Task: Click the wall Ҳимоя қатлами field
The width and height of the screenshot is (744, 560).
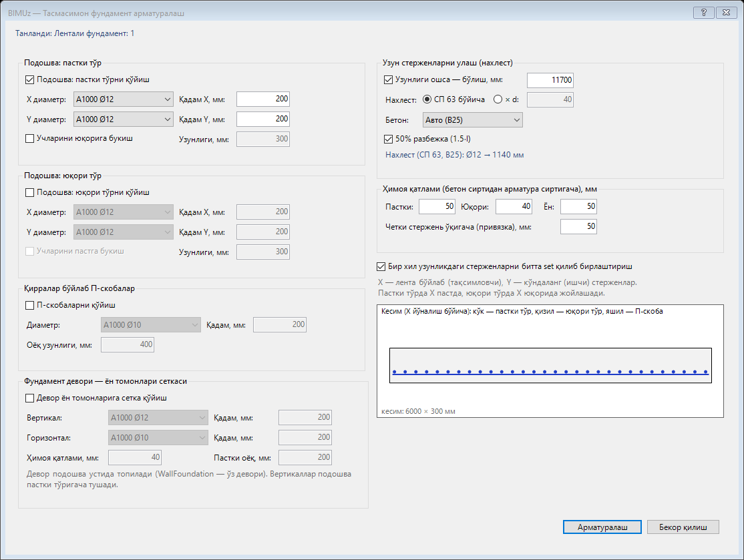Action: (135, 458)
